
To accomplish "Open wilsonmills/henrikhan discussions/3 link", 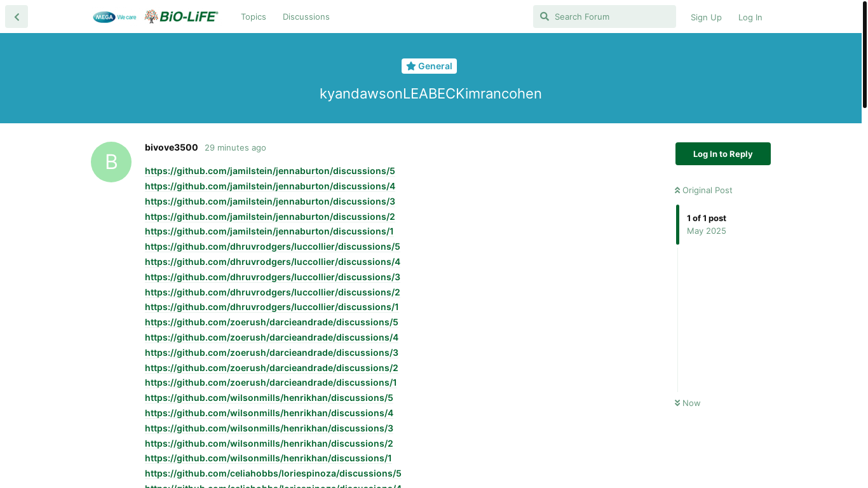I will click(269, 428).
